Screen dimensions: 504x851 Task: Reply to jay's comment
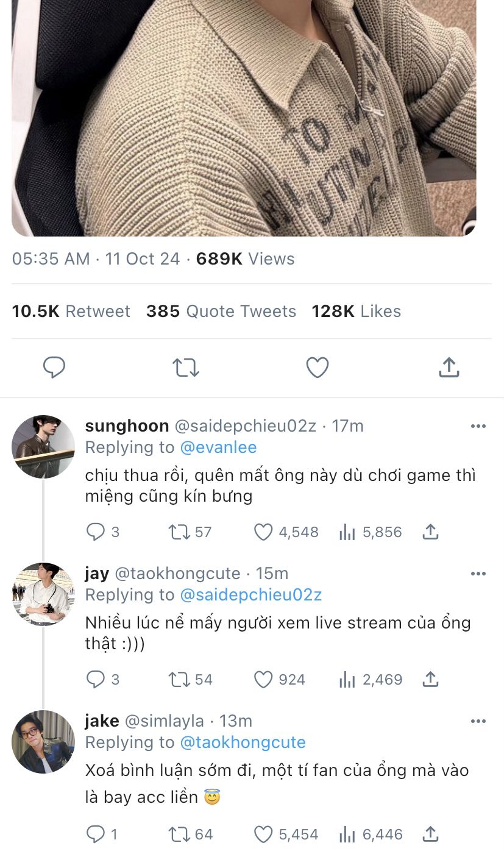[x=96, y=680]
